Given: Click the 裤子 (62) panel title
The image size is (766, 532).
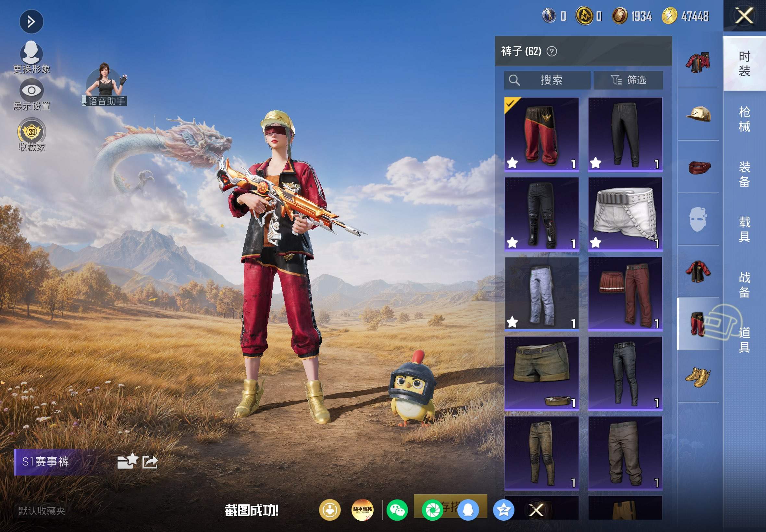Looking at the screenshot, I should [x=521, y=51].
